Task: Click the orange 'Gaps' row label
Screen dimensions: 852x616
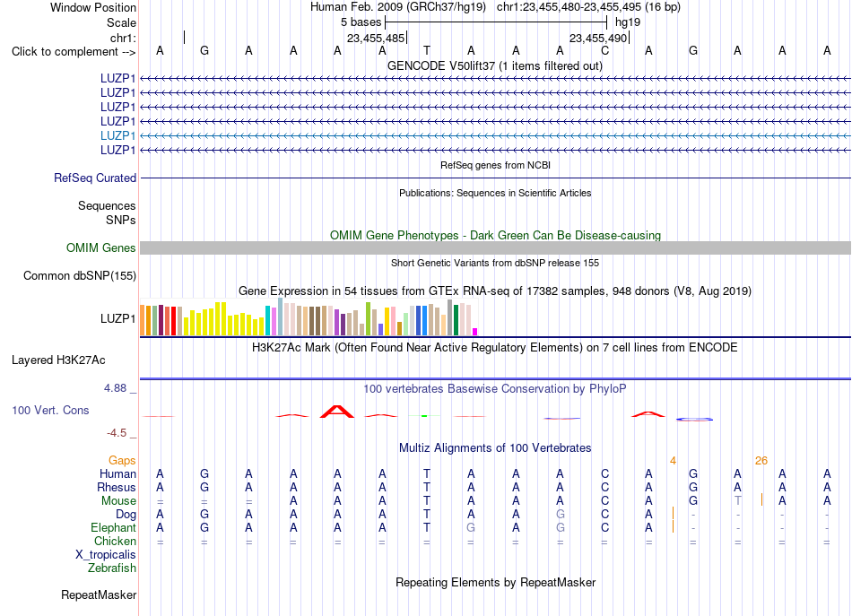Action: (x=122, y=460)
